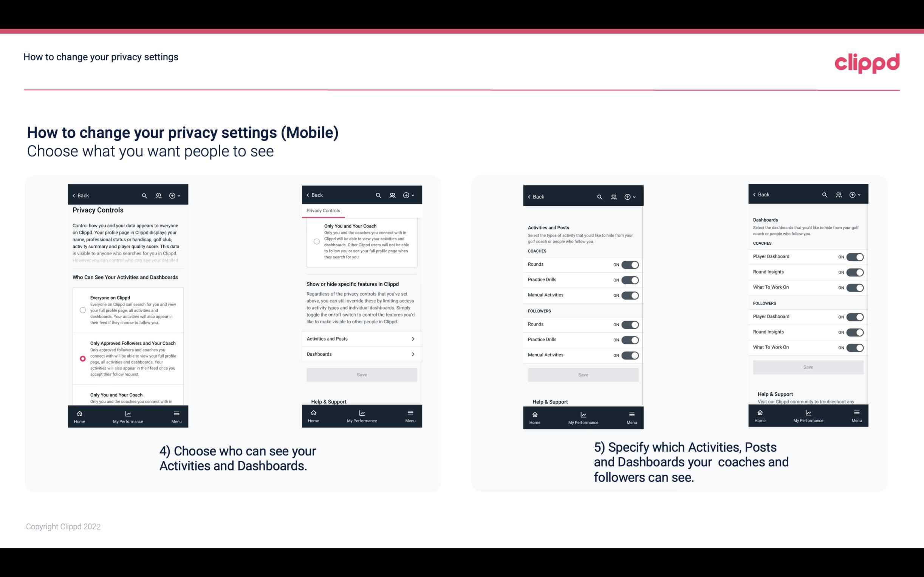The height and width of the screenshot is (577, 924).
Task: Click Save button on Dashboards screen
Action: click(x=808, y=367)
